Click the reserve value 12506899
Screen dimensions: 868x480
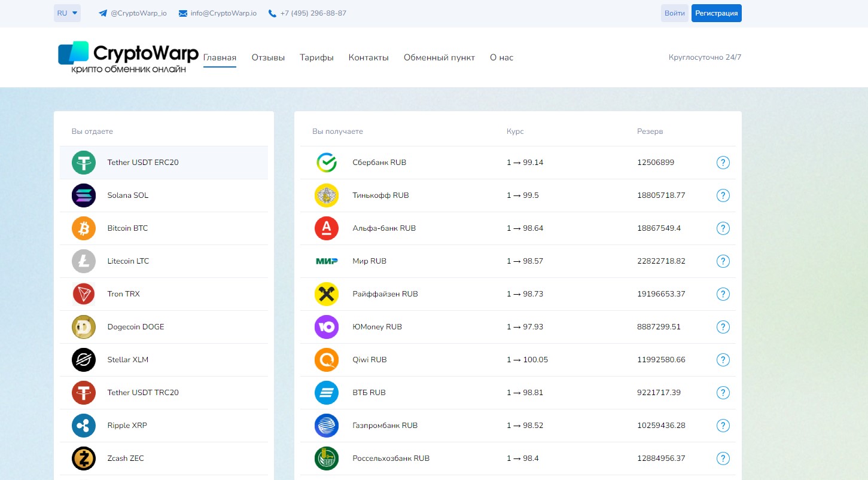point(656,163)
